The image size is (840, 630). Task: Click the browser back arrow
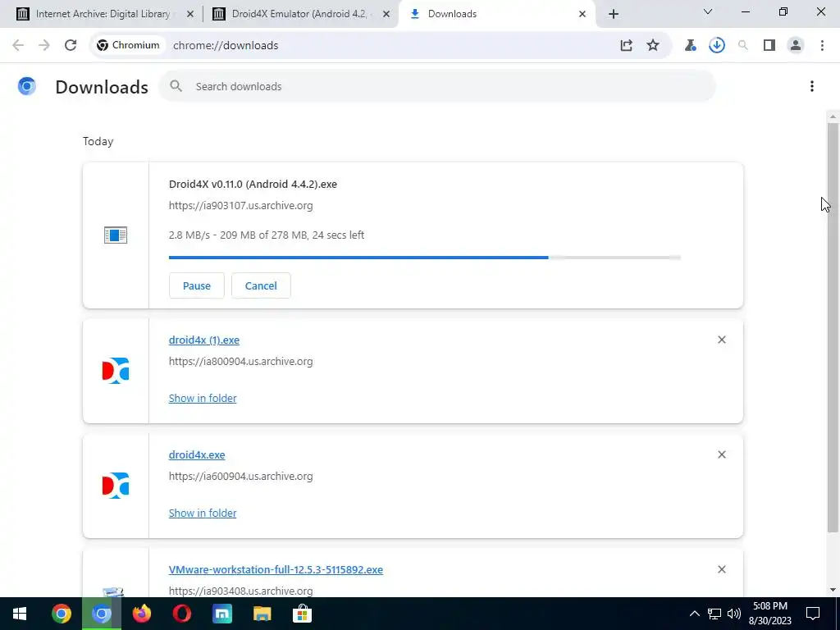point(18,46)
